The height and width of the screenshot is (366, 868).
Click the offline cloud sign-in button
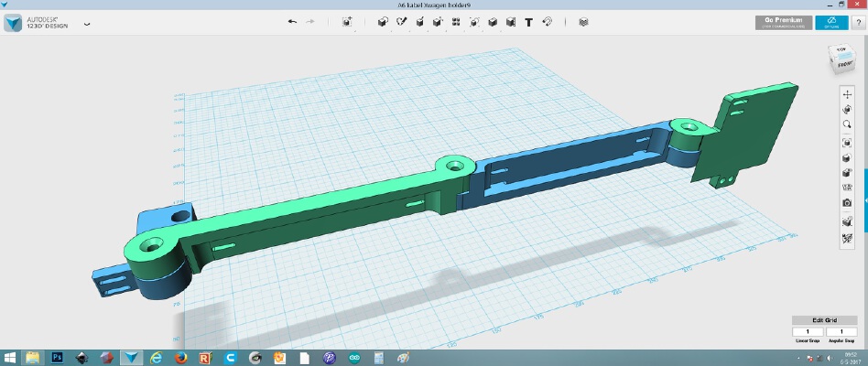pos(831,22)
